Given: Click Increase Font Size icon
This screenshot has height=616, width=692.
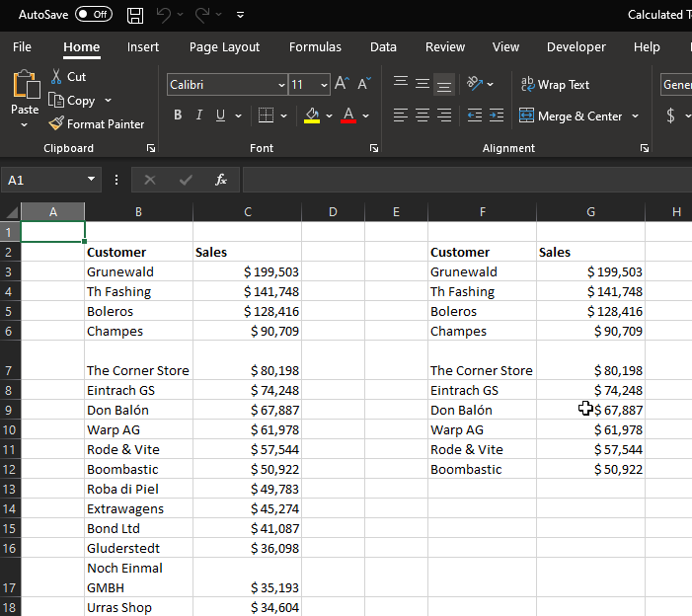Looking at the screenshot, I should pos(342,85).
